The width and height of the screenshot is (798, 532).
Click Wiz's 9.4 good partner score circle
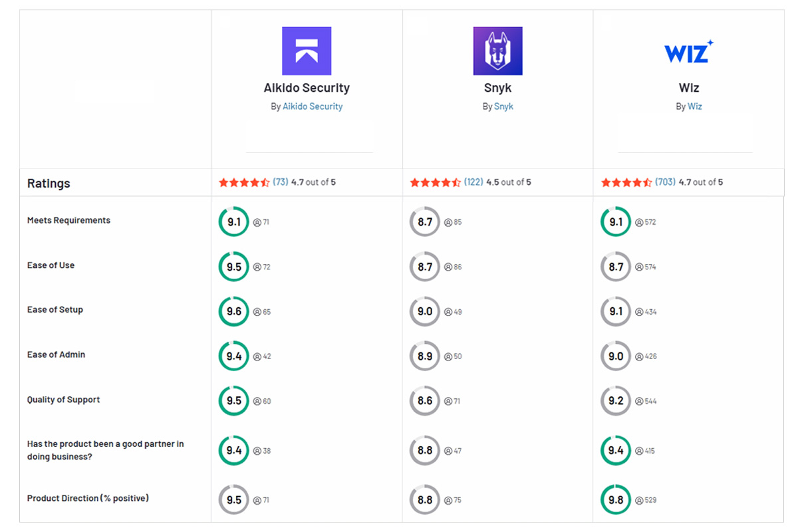point(616,450)
